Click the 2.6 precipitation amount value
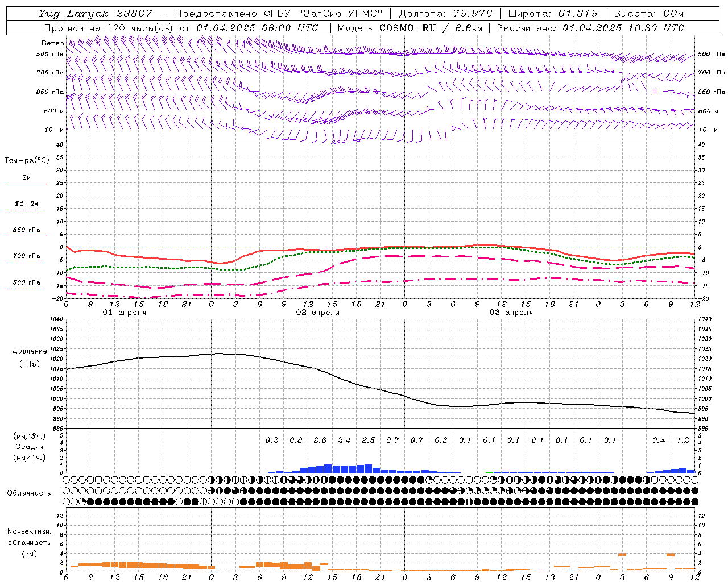 pos(320,440)
